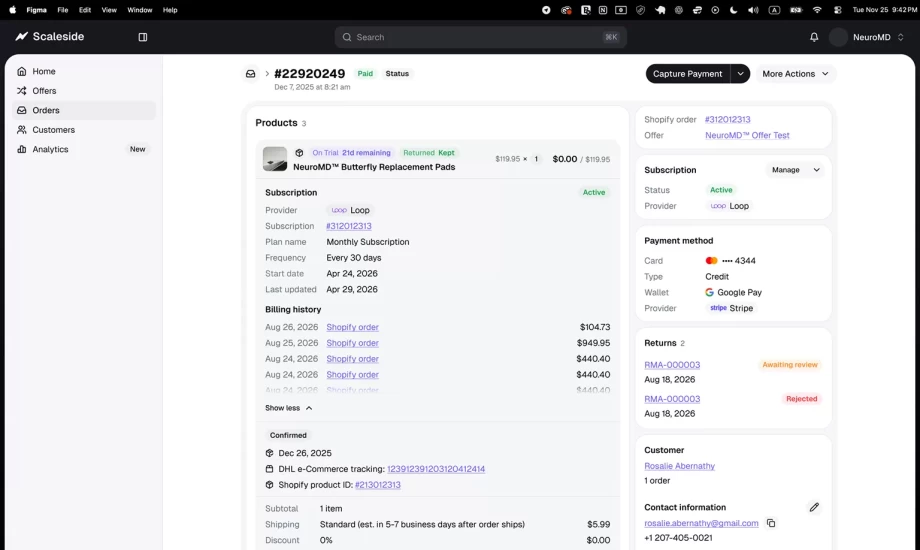Copy the customer email address
The width and height of the screenshot is (920, 550).
point(771,523)
